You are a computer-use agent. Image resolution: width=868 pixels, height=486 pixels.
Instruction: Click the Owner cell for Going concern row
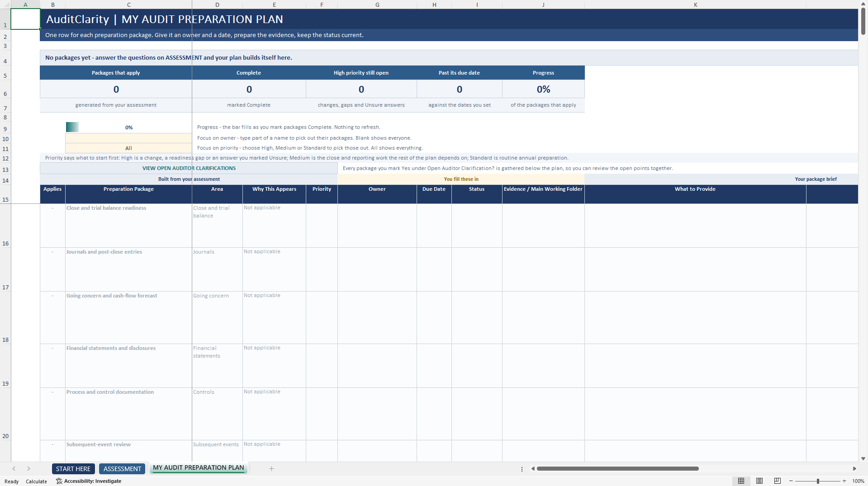coord(377,317)
